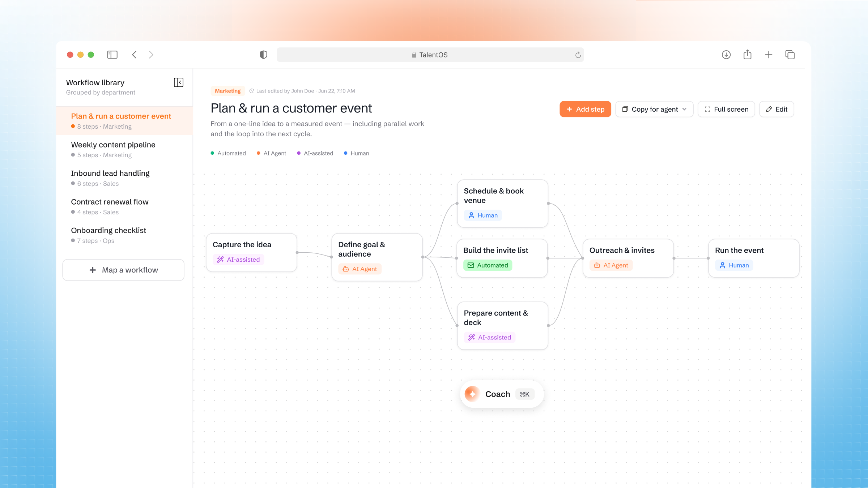The height and width of the screenshot is (488, 868).
Task: Toggle the browser sidebar icon
Action: [112, 55]
